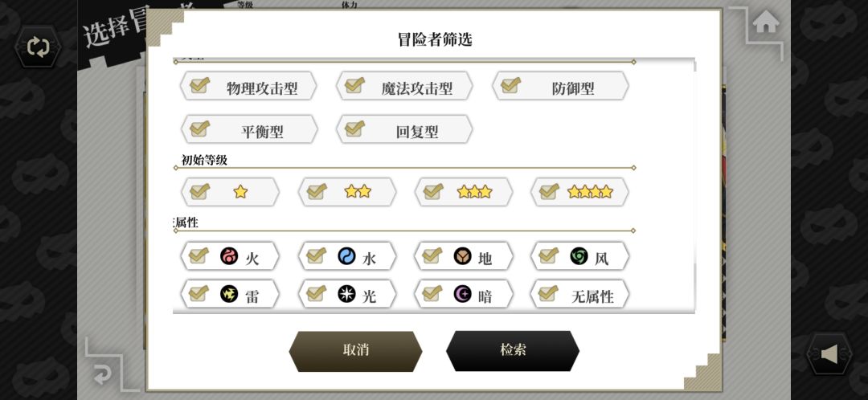This screenshot has width=868, height=400.
Task: Toggle the 防御型 type checkbox
Action: pos(510,85)
